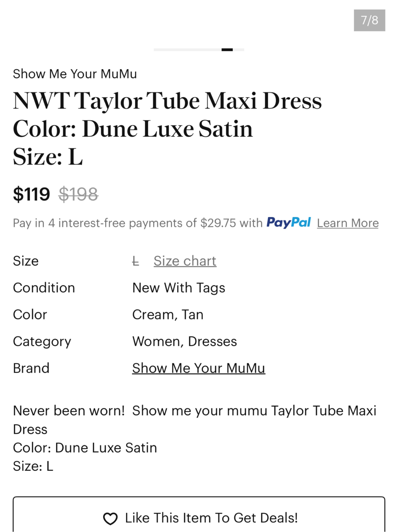Image resolution: width=398 pixels, height=532 pixels.
Task: Click the Pay in 4 interest-free payments text
Action: [138, 223]
